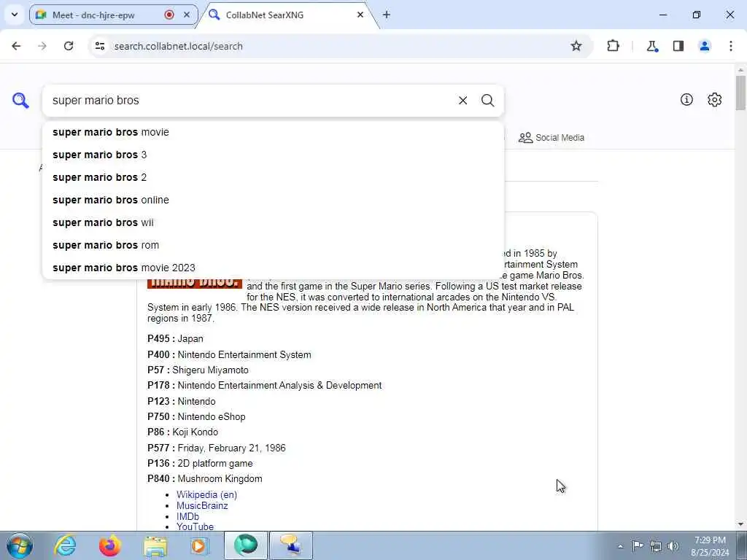Click the scrollbar down arrow

pos(740,525)
